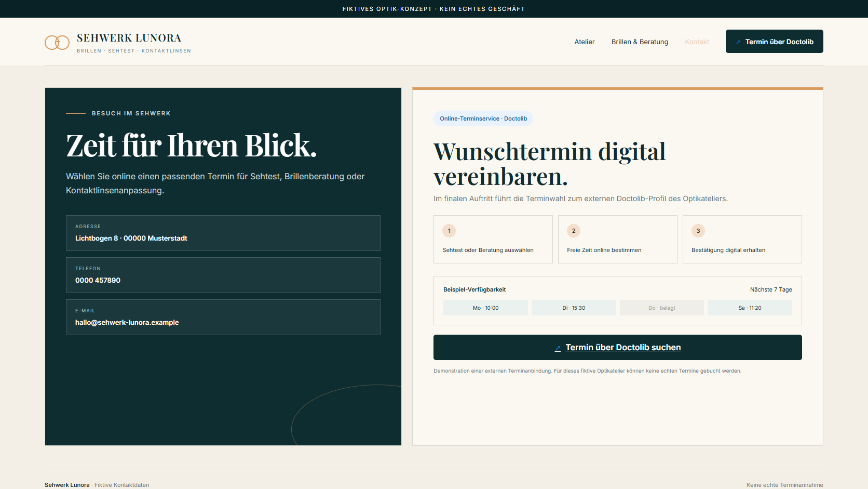Click the Termin über Doctolib header button

coord(774,42)
